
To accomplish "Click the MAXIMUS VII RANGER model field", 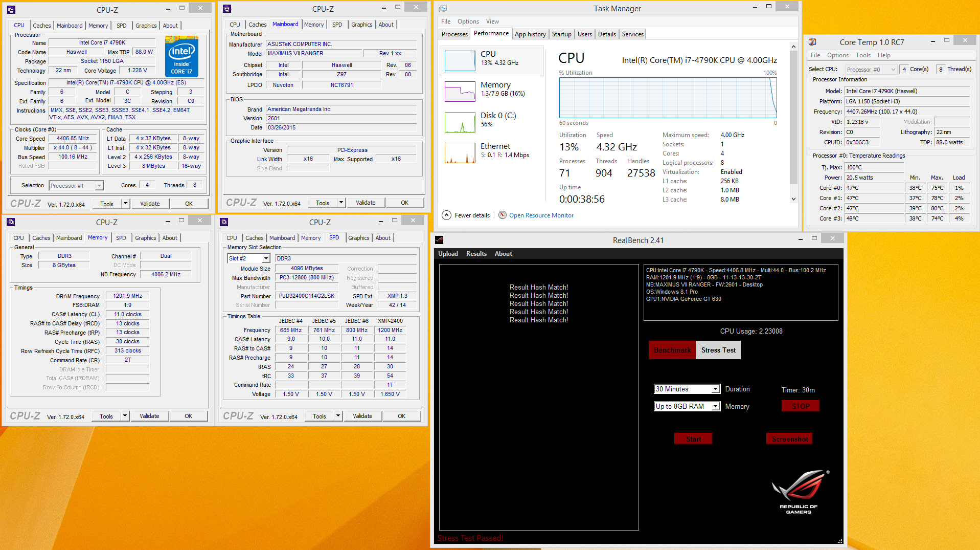I will [313, 53].
